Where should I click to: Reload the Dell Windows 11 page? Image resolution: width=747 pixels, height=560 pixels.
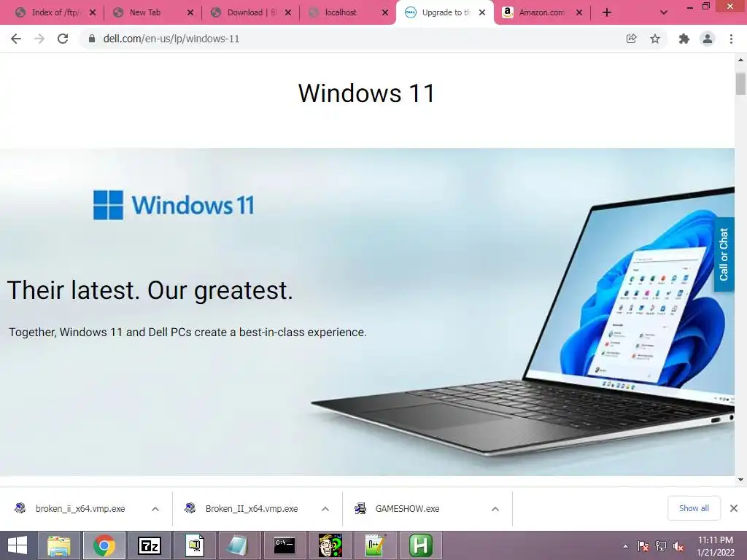(x=63, y=39)
